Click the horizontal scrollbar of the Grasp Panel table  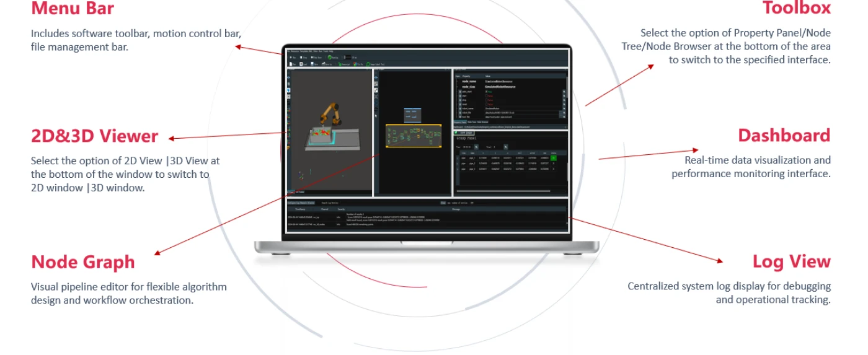point(503,191)
